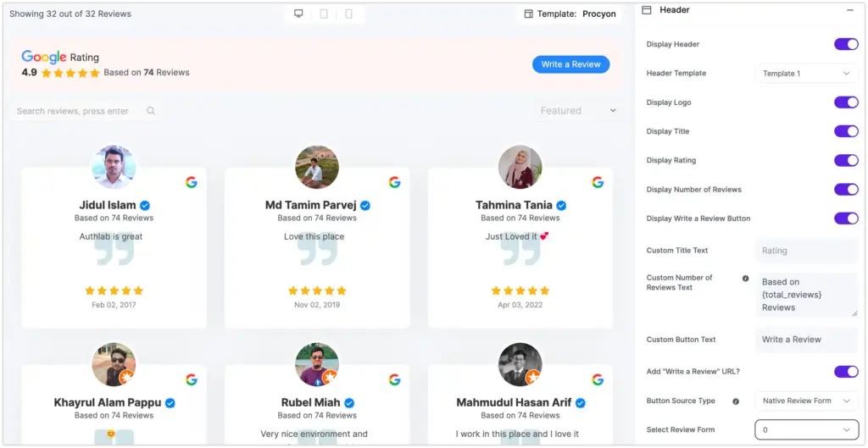Click "Feb 02, 2017" date
Screen dimensions: 868x448
114,305
